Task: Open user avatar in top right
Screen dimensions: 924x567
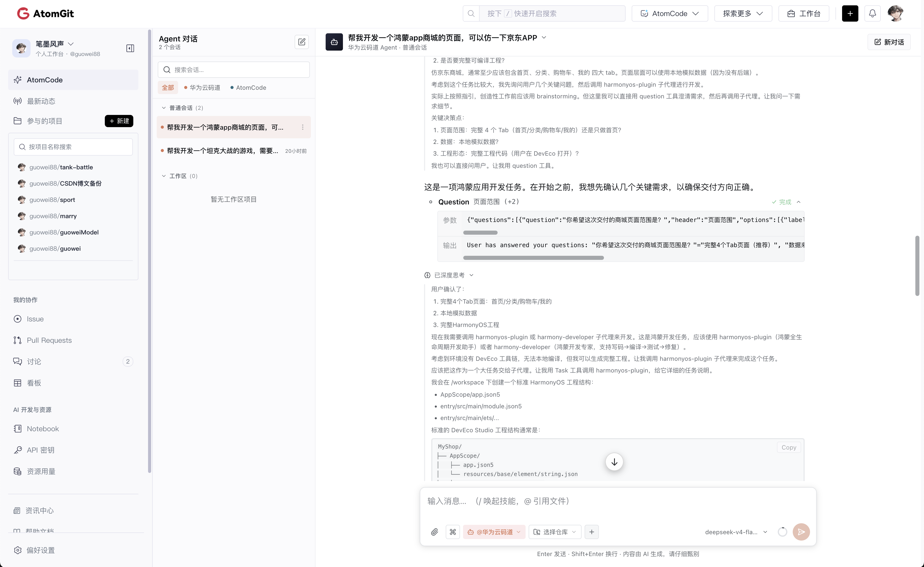Action: tap(895, 13)
